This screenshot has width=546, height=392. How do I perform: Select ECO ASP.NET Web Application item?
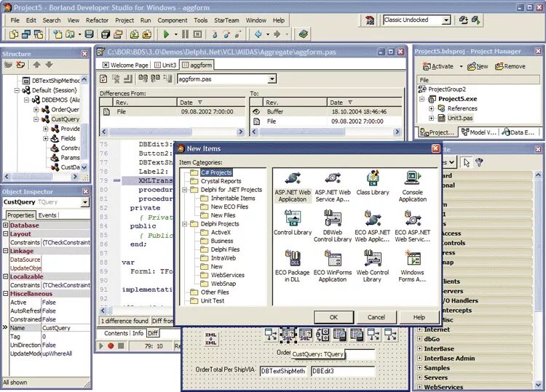tap(373, 226)
